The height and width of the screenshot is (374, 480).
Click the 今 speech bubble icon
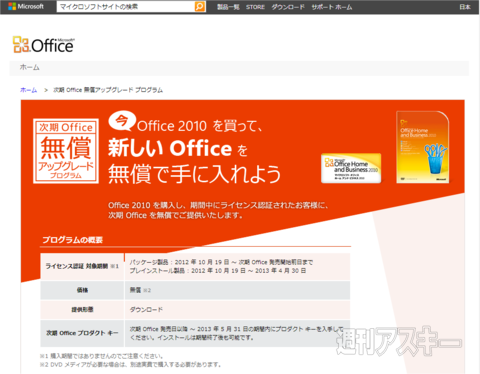[122, 121]
